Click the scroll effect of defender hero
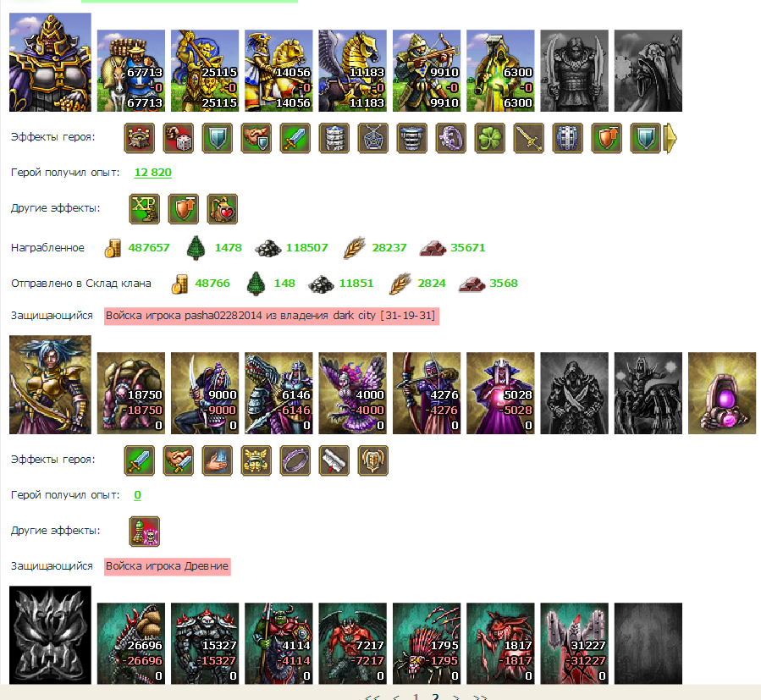This screenshot has height=700, width=761. point(334,460)
